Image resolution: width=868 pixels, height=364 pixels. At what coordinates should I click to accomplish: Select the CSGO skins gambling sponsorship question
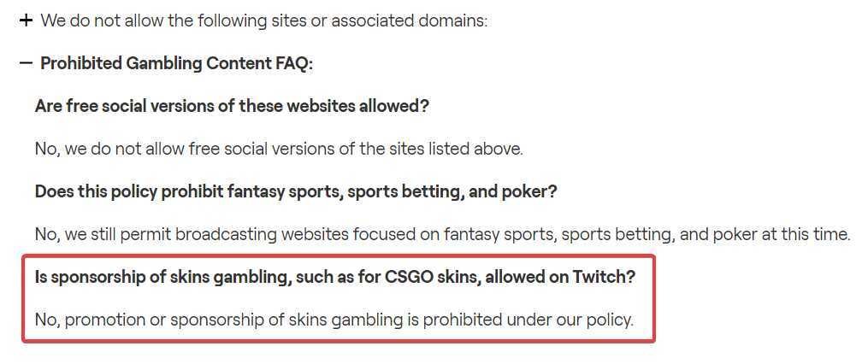(335, 277)
